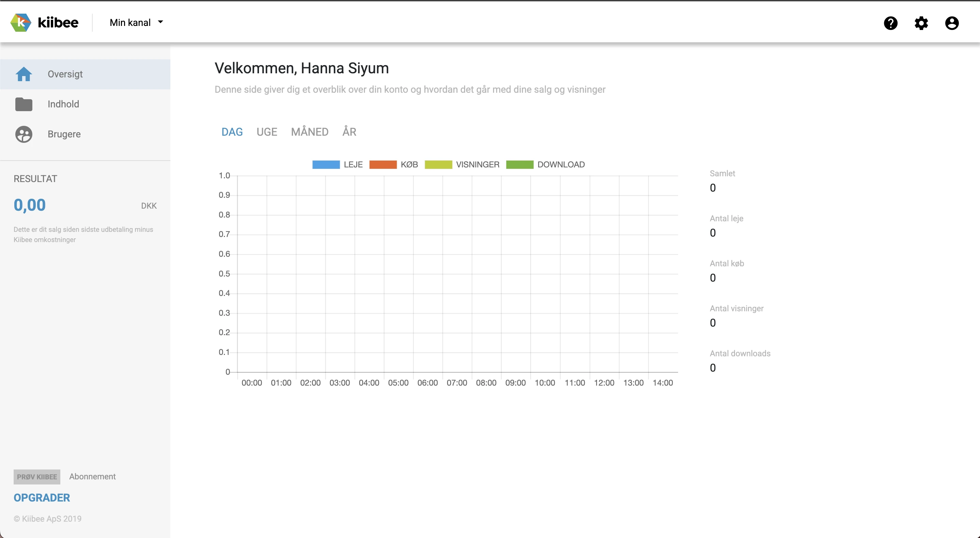Image resolution: width=980 pixels, height=538 pixels.
Task: Click the 0,00 result amount
Action: [x=30, y=205]
